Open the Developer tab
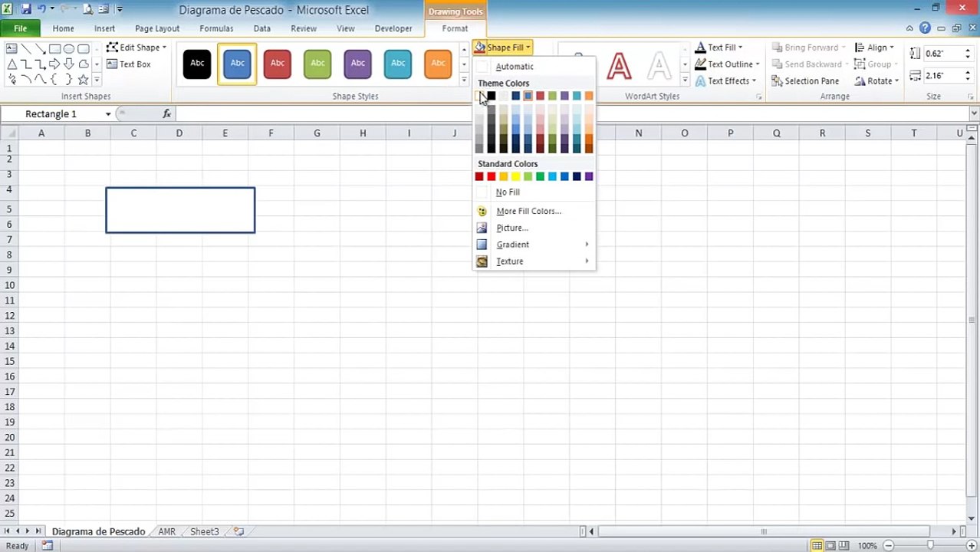 pos(393,28)
